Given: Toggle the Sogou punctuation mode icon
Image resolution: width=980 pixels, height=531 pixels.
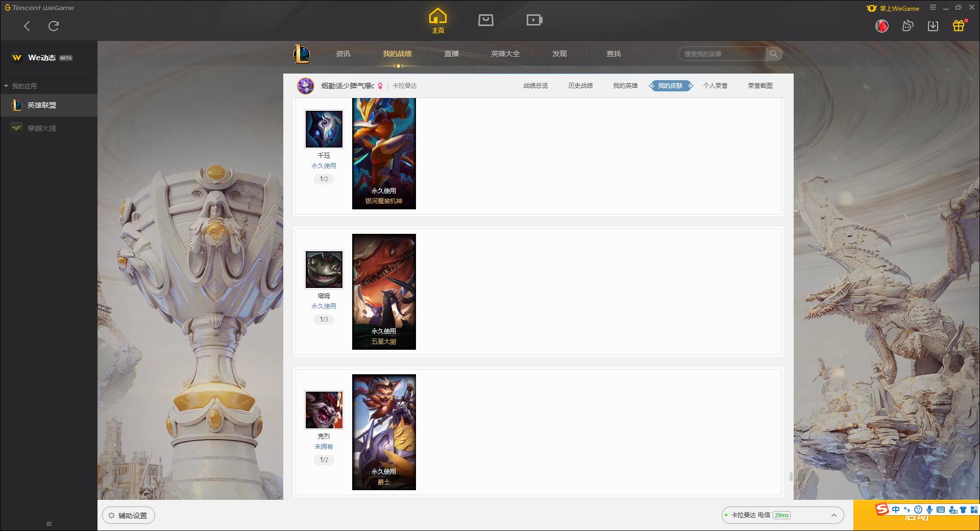Looking at the screenshot, I should tap(907, 510).
